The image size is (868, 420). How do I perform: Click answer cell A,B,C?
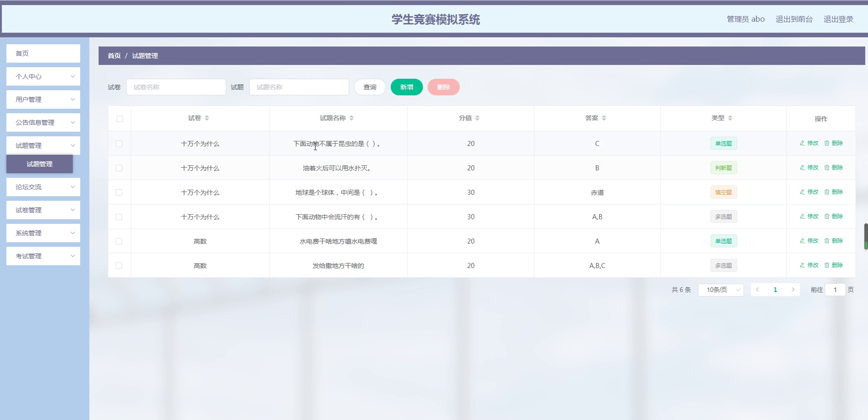(597, 266)
